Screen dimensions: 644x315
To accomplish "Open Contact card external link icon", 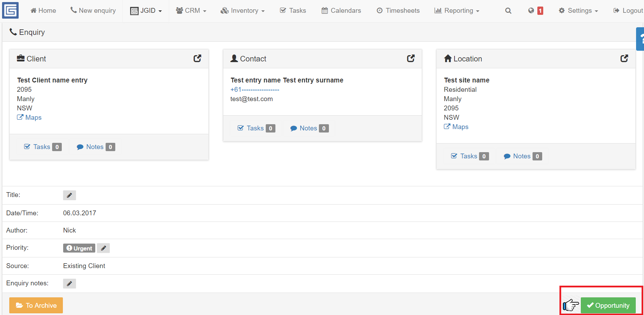I will point(411,58).
